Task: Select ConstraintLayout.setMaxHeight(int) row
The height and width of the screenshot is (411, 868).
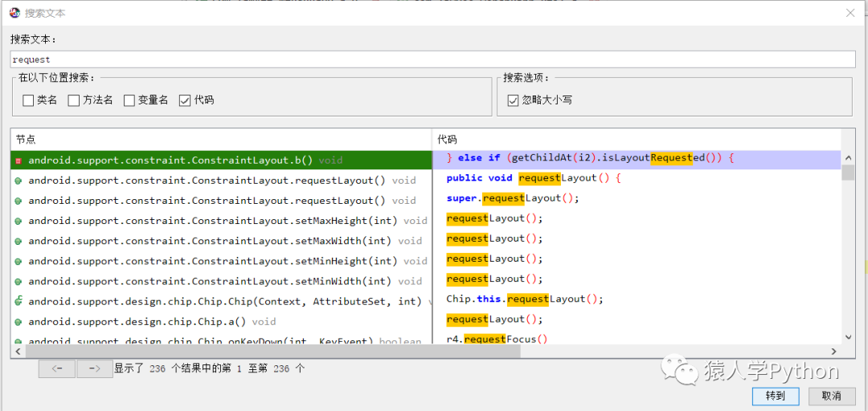Action: click(222, 221)
